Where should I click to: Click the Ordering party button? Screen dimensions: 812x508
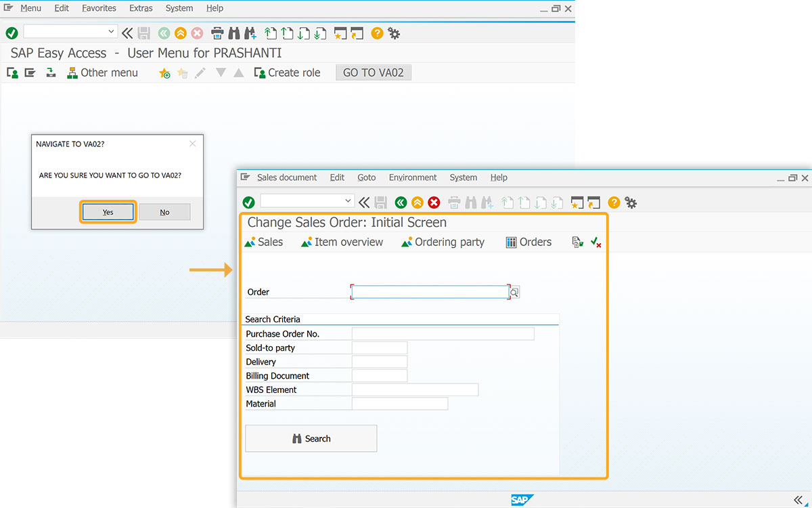click(443, 242)
